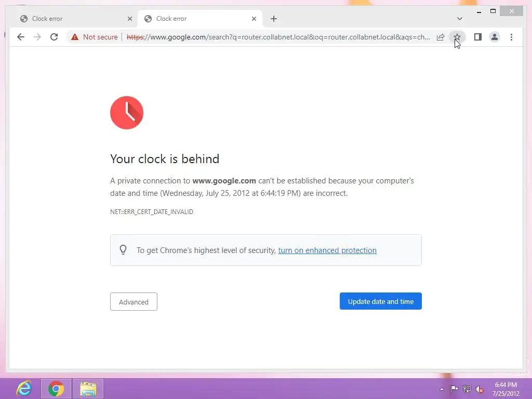Click the network status tray icon
Viewport: 532px width, 399px height.
point(467,389)
